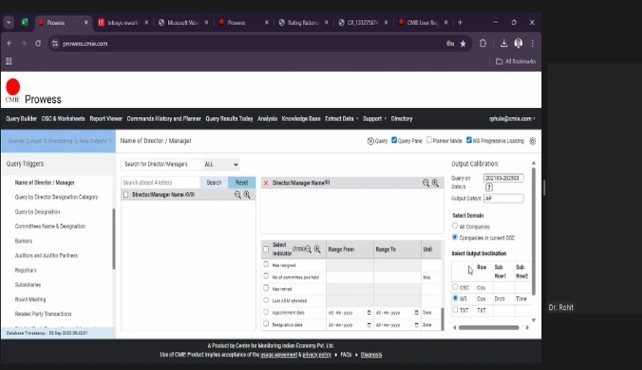The height and width of the screenshot is (370, 642).
Task: Zoom out the Select Indicator table
Action: (x=308, y=249)
